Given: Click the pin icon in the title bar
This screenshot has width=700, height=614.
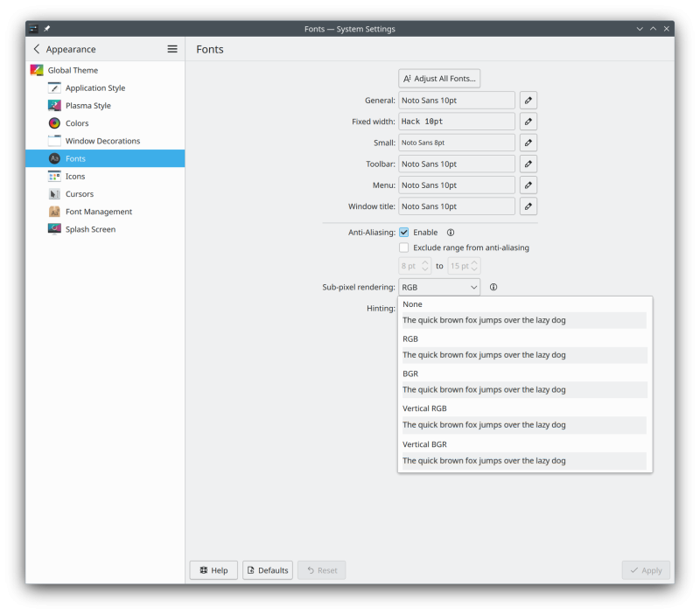Looking at the screenshot, I should pos(47,29).
